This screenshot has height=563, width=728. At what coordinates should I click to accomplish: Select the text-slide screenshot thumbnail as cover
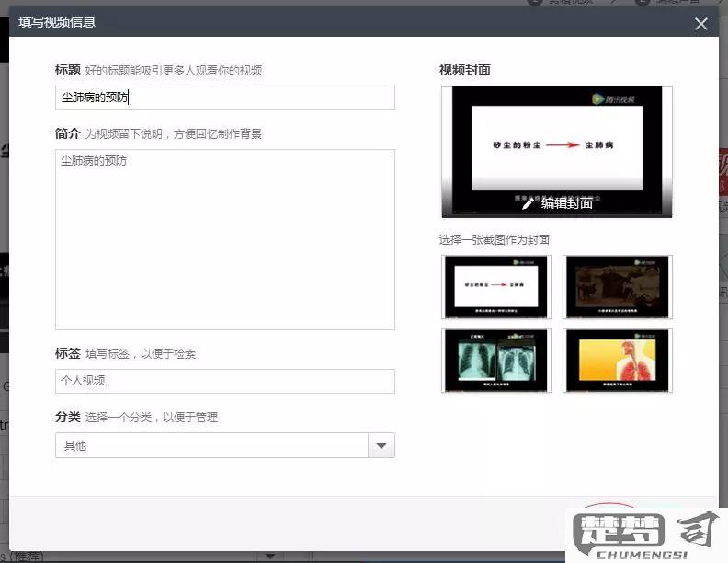pyautogui.click(x=496, y=287)
